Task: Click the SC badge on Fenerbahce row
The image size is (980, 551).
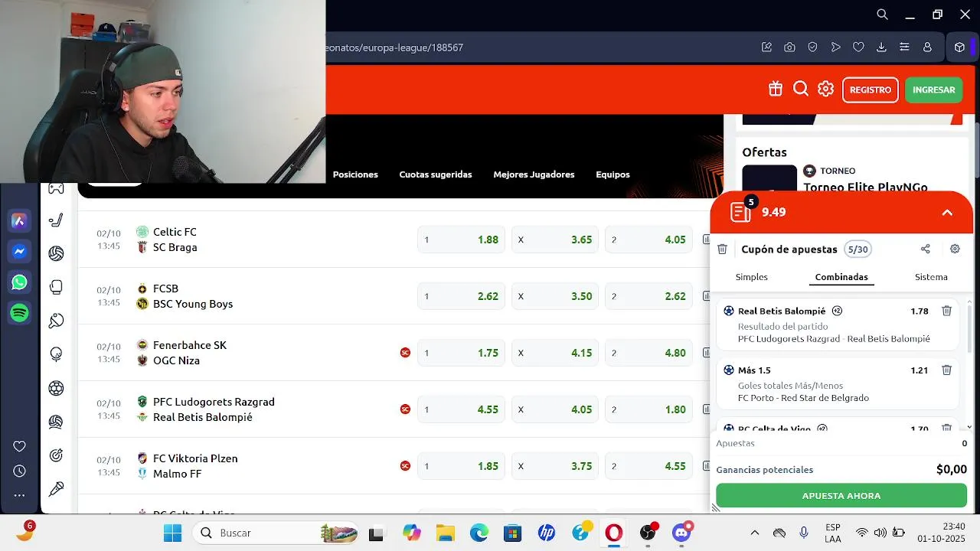Action: click(405, 353)
